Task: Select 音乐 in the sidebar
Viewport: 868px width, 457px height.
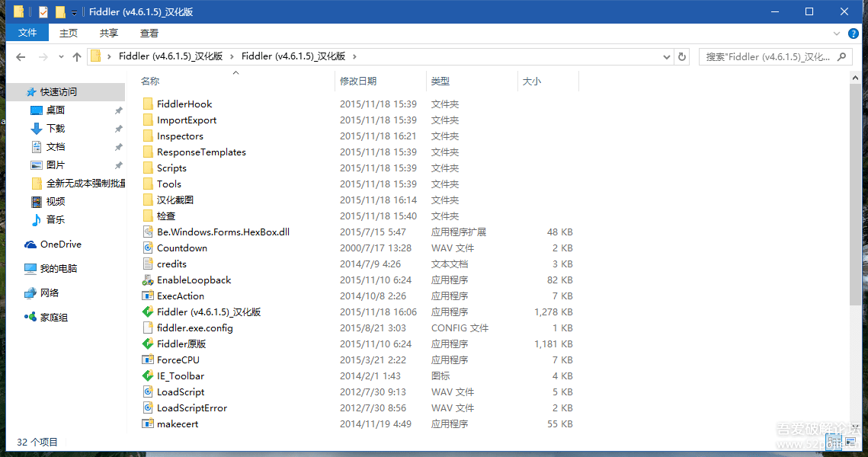Action: (x=47, y=220)
